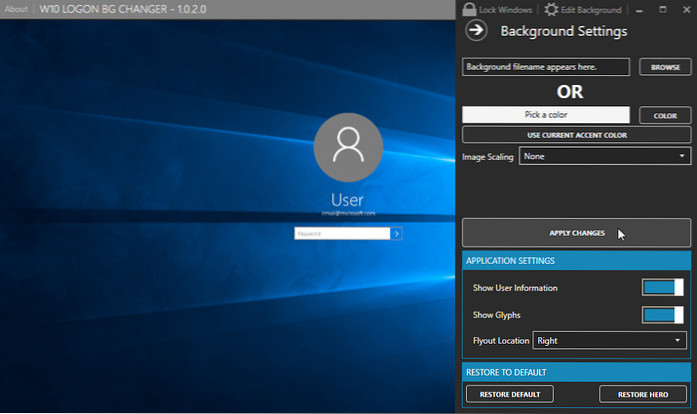Click the white Pick a color swatch
This screenshot has height=414, width=697.
pos(545,116)
